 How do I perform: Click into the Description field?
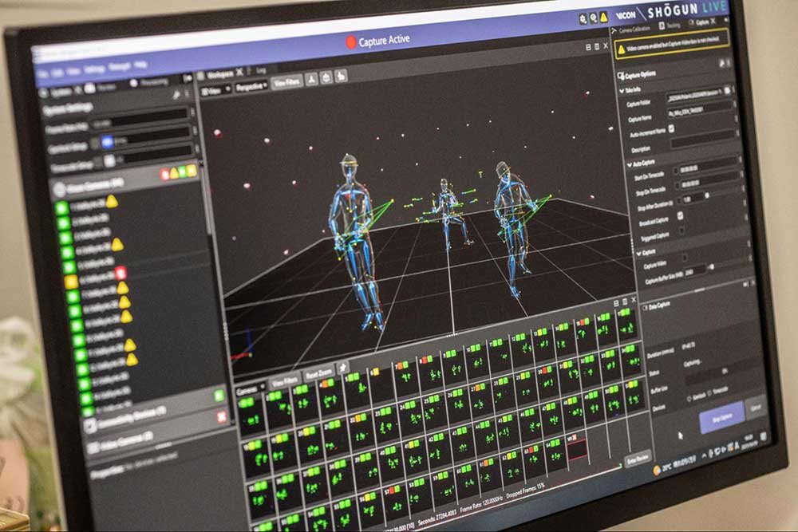[703, 140]
